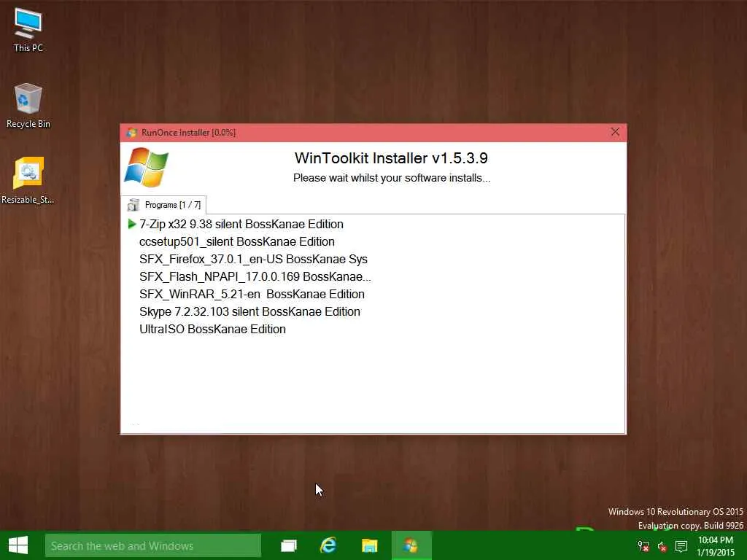Select Skype 7.2.32.103 silent BossKanae Edition
Viewport: 747px width, 560px height.
[x=249, y=312]
